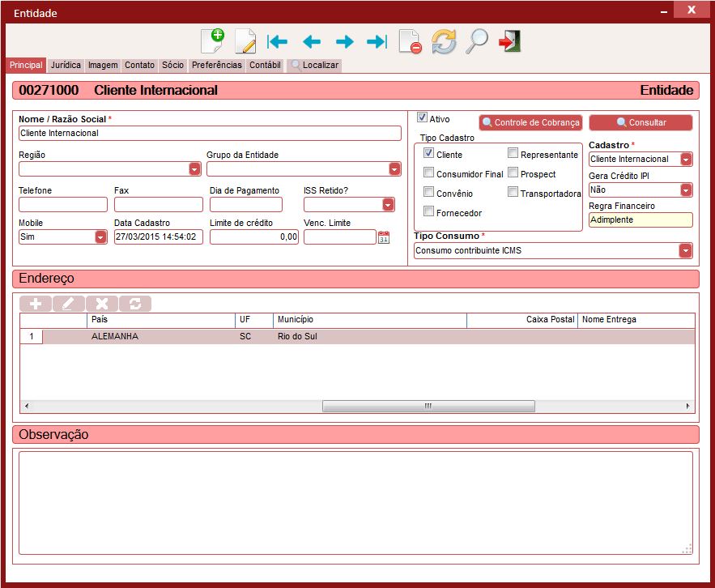
Task: Click the delete record icon
Action: click(410, 41)
